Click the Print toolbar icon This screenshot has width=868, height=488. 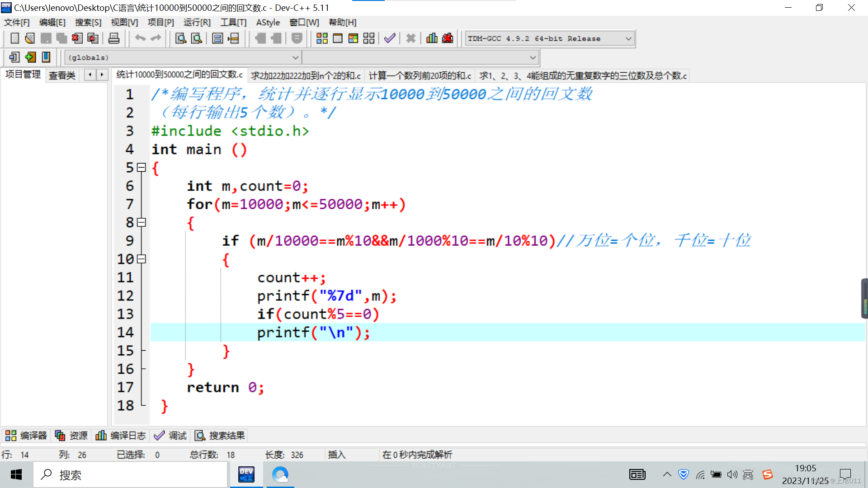114,38
